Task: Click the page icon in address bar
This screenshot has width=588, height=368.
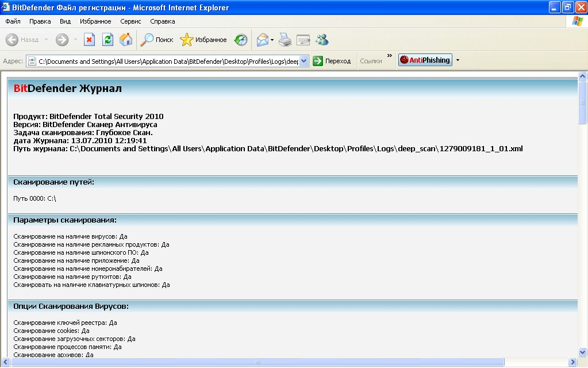Action: tap(32, 61)
